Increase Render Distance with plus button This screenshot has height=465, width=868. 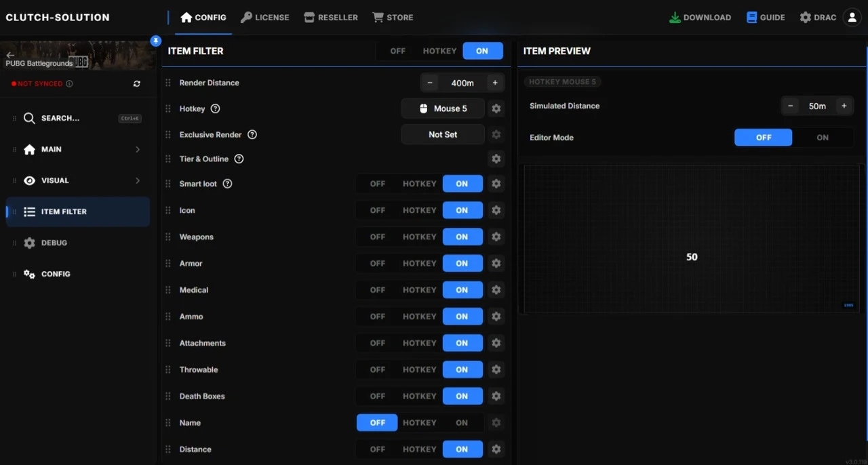coord(495,83)
